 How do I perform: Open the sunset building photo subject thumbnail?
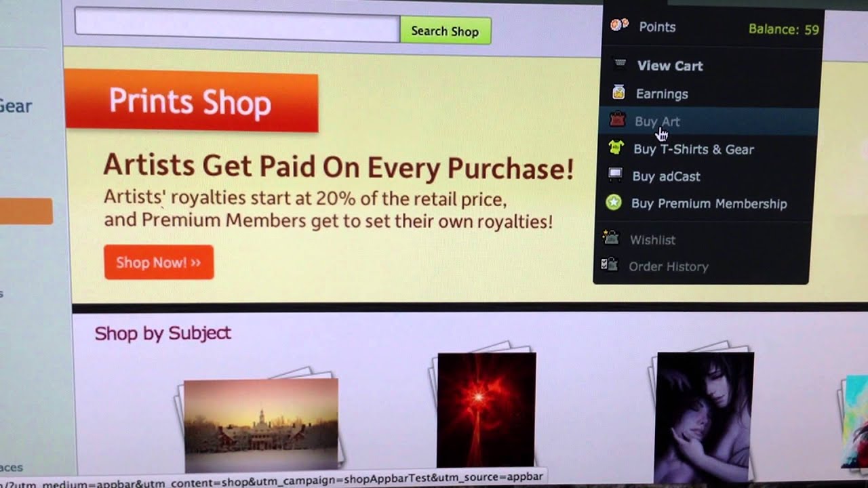(261, 425)
